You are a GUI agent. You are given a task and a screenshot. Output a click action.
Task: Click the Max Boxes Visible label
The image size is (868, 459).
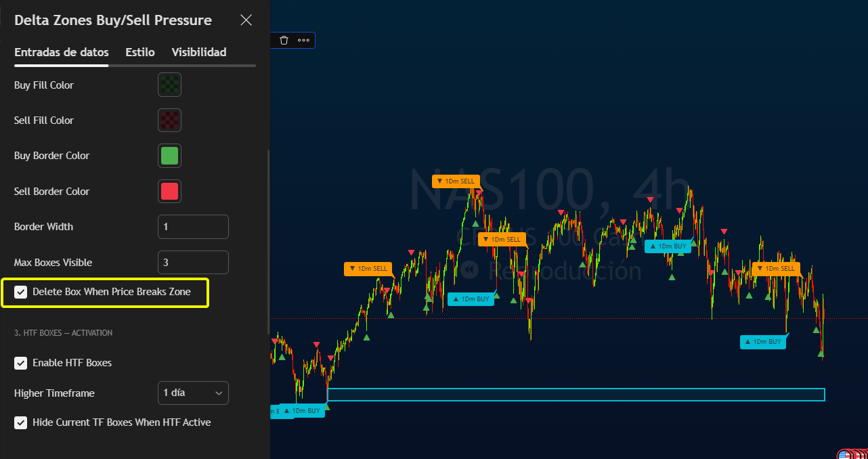point(53,263)
